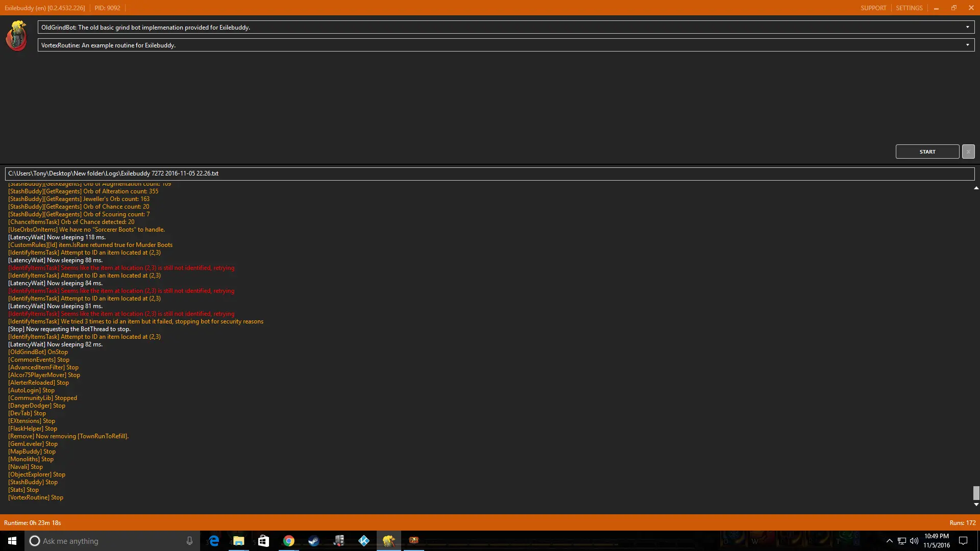Click the log file path field
980x551 pixels.
[489, 173]
